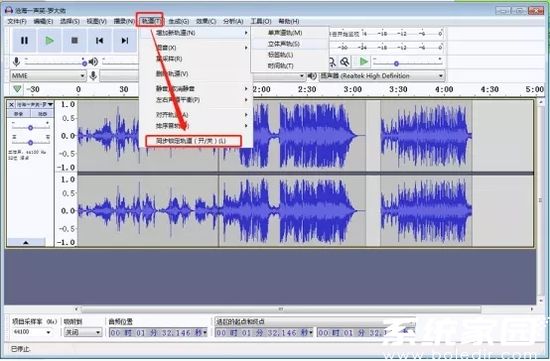Click the green play-at-speed button
Screen dimensions: 550x361
363,62
